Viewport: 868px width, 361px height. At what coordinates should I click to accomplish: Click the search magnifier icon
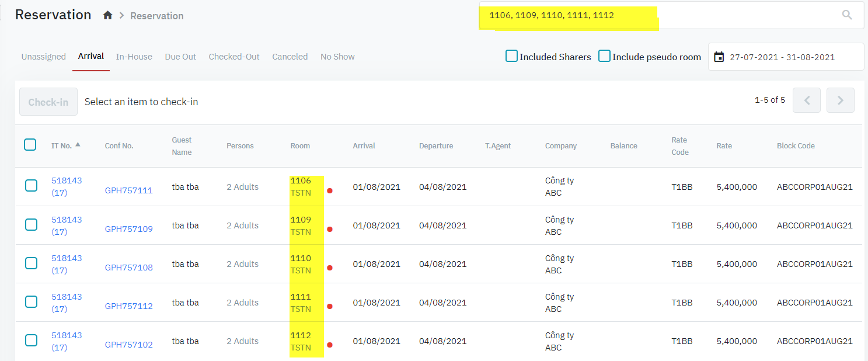[847, 15]
